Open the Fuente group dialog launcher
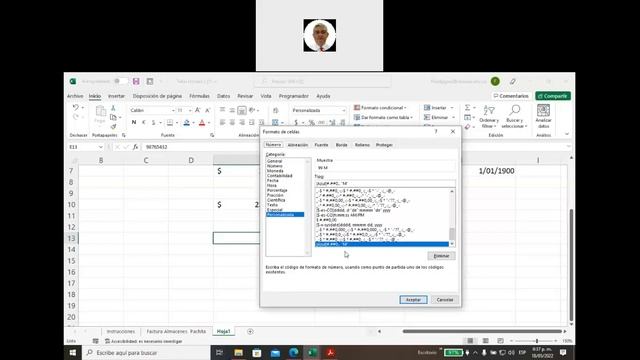640x360 pixels. [212, 135]
